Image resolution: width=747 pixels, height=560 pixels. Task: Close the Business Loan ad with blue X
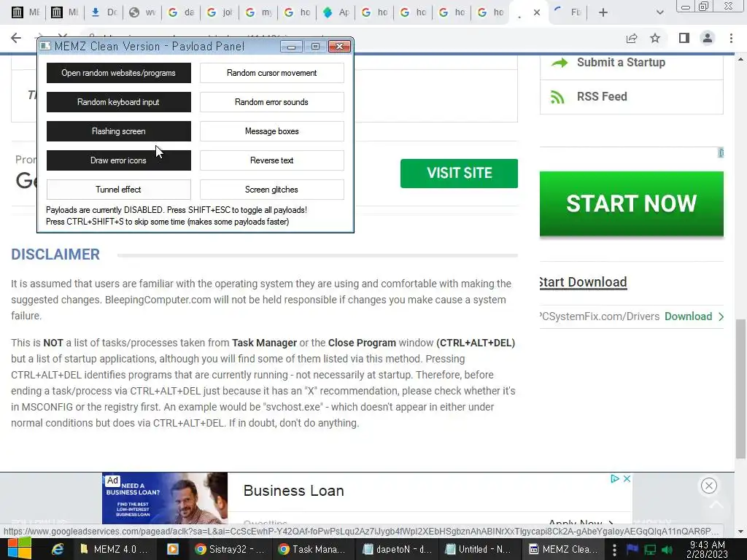click(627, 478)
